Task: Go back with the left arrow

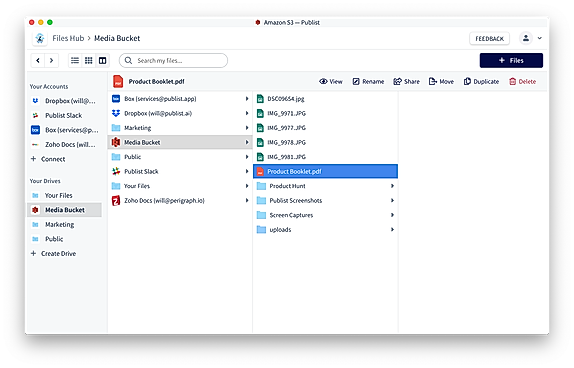Action: click(38, 60)
